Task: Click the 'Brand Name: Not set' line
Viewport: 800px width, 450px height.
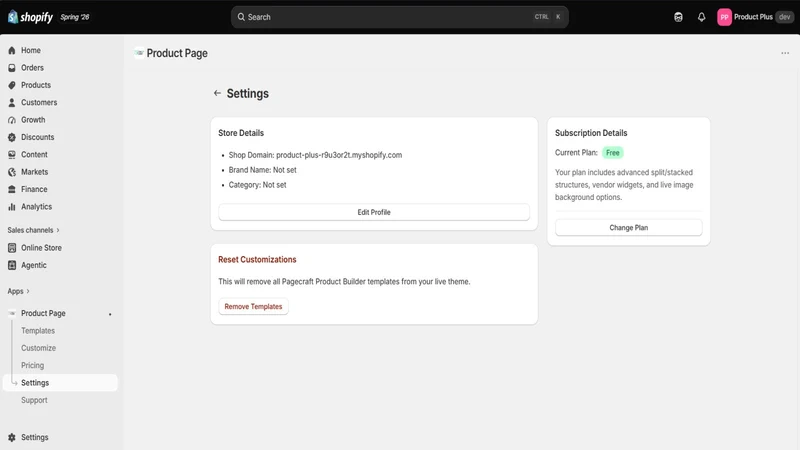Action: [x=262, y=170]
